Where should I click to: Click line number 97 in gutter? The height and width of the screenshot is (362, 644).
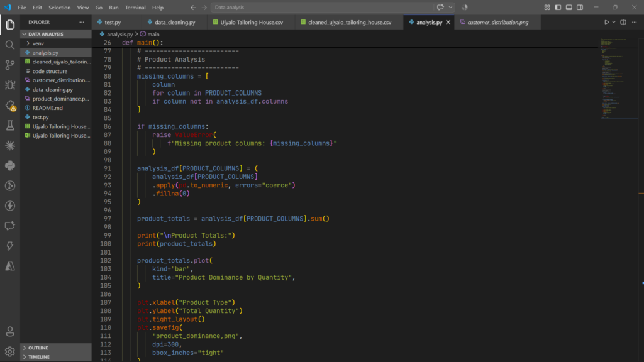click(107, 219)
